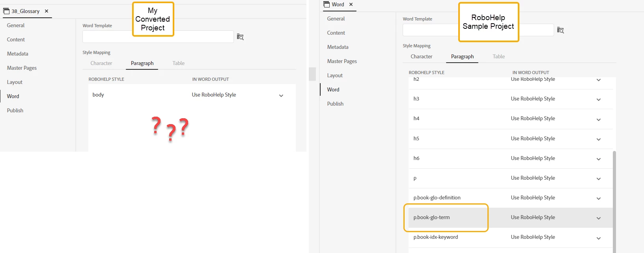Click 'Use RoboHelp Style' in the h5 row
Image resolution: width=644 pixels, height=253 pixels.
(x=533, y=138)
